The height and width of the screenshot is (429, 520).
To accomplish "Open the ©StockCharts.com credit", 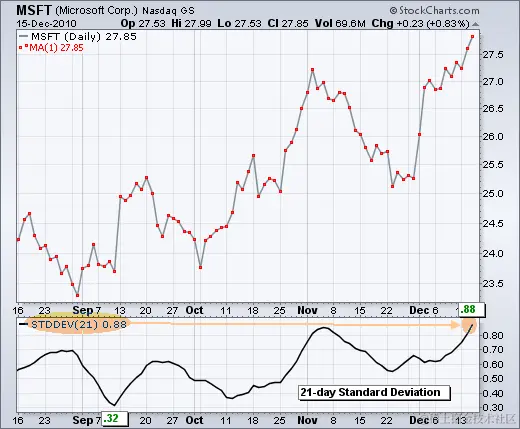I will pos(435,11).
